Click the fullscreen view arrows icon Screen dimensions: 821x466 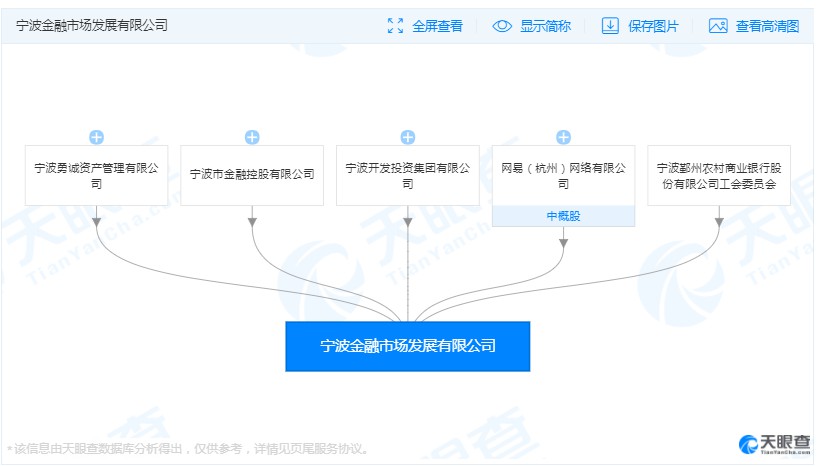click(x=395, y=26)
